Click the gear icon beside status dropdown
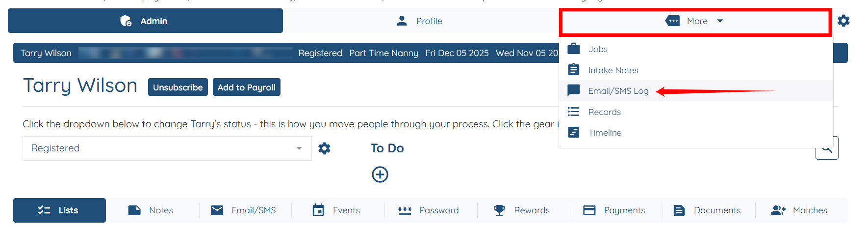The height and width of the screenshot is (230, 868). point(324,148)
